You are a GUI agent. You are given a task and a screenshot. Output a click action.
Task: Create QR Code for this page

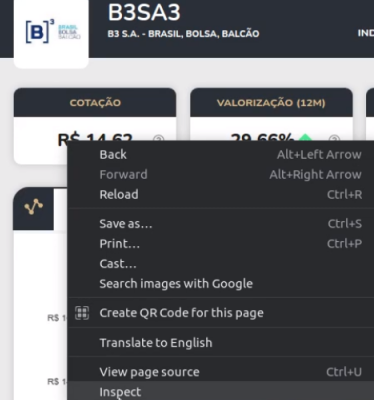coord(221,313)
